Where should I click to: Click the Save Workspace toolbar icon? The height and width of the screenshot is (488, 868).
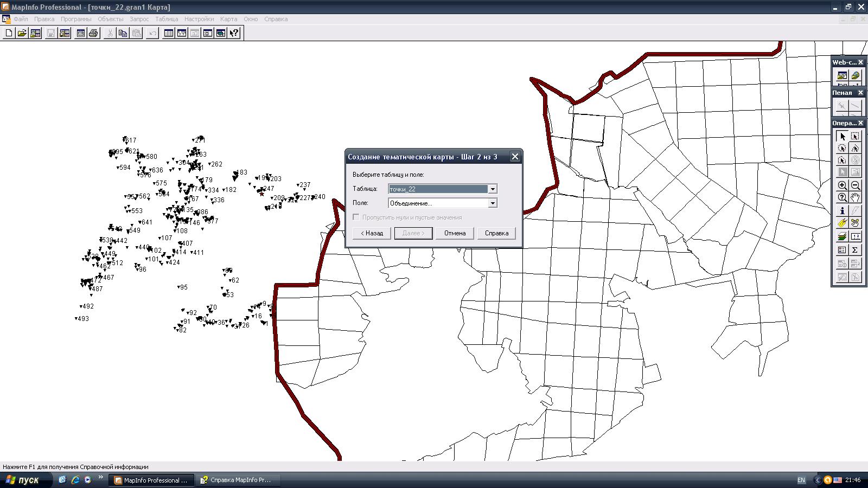65,33
